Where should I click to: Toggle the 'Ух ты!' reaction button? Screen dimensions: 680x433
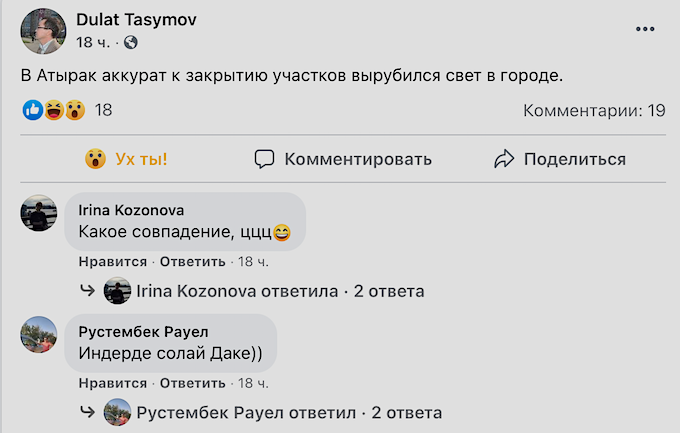tap(126, 159)
